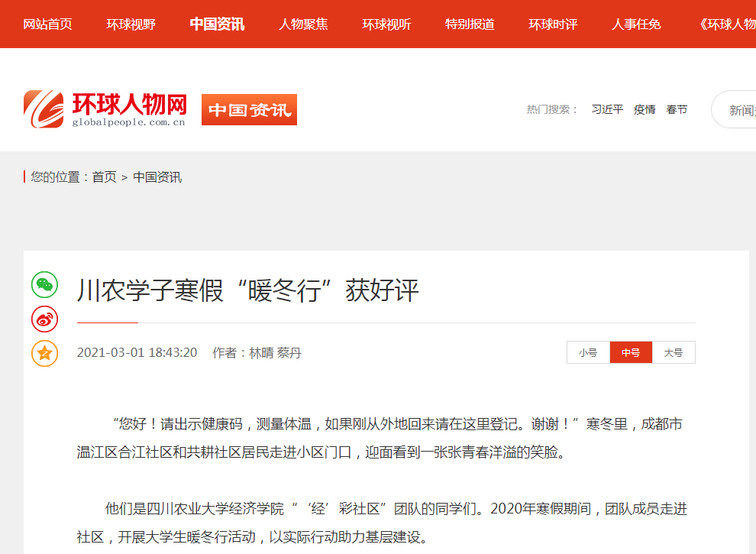The width and height of the screenshot is (756, 554).
Task: Click the hot search term 疫情
Action: click(x=645, y=109)
